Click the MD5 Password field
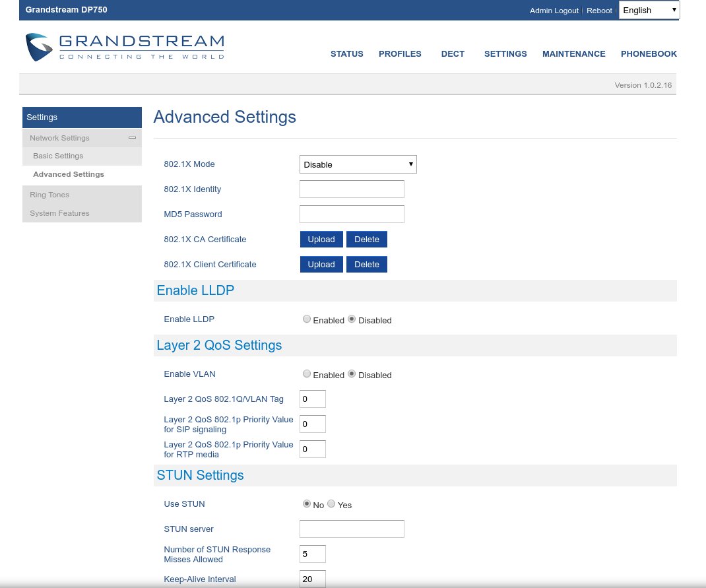Screen dimensions: 706x588 click(352, 214)
